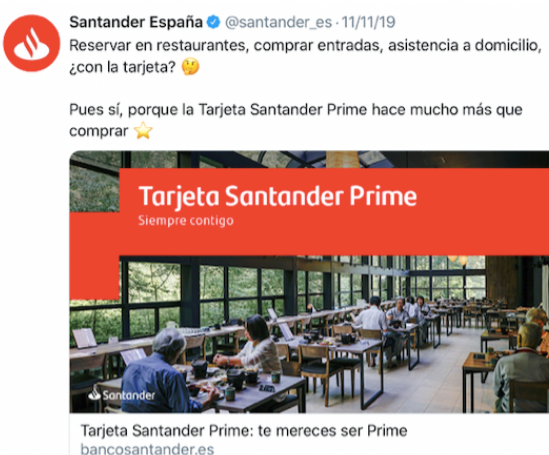Open the @santander_es handle link

click(278, 23)
